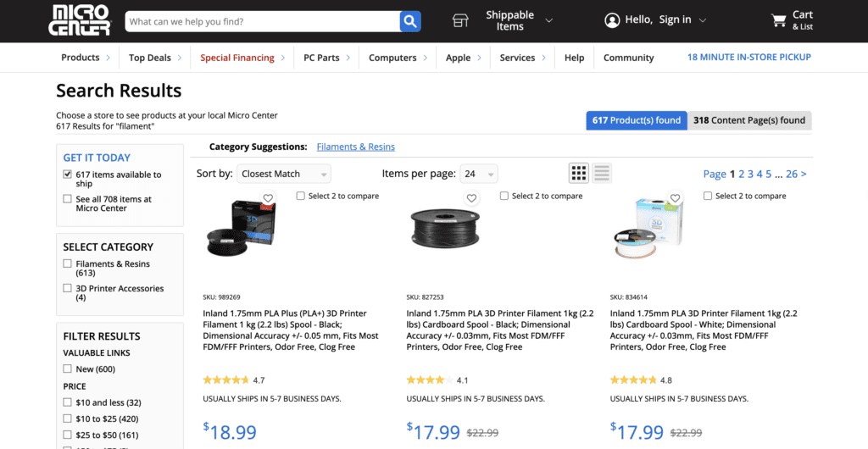868x449 pixels.
Task: Click the search input field
Action: tap(263, 21)
